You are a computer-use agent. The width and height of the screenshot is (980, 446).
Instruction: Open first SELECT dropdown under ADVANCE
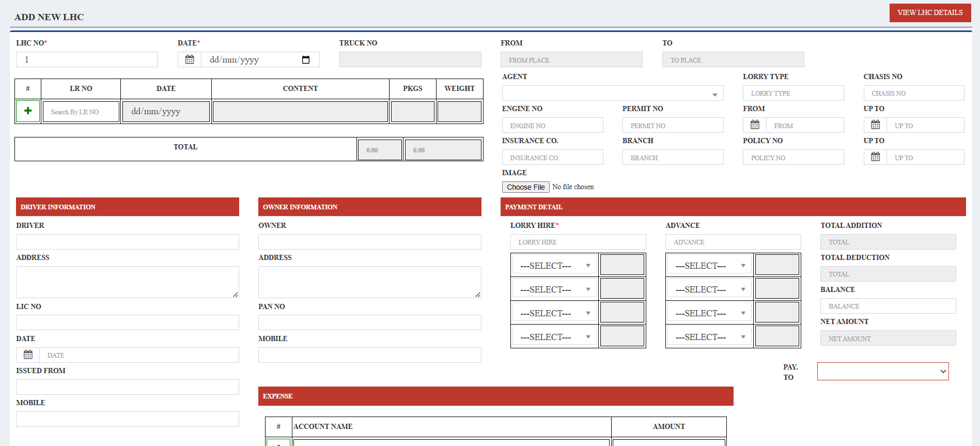point(709,266)
